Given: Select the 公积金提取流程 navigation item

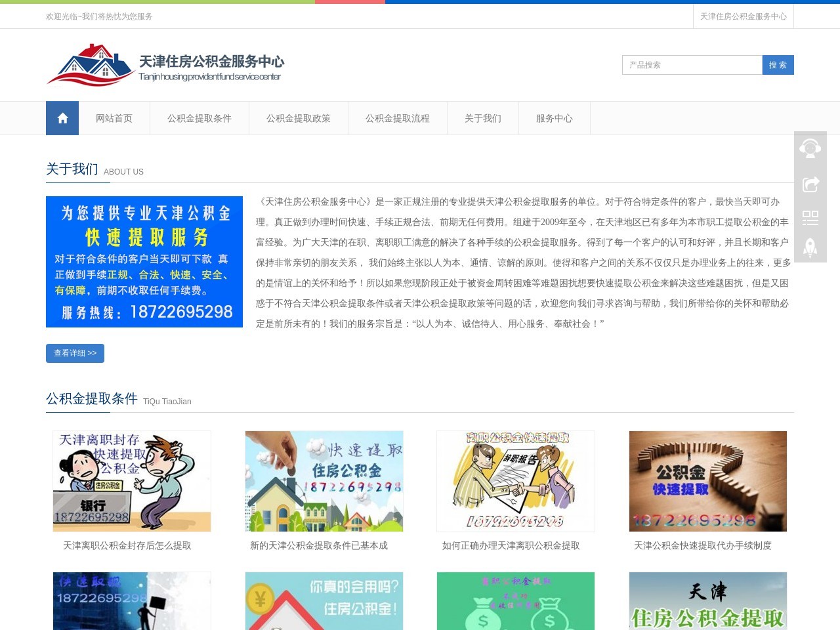Looking at the screenshot, I should tap(397, 118).
